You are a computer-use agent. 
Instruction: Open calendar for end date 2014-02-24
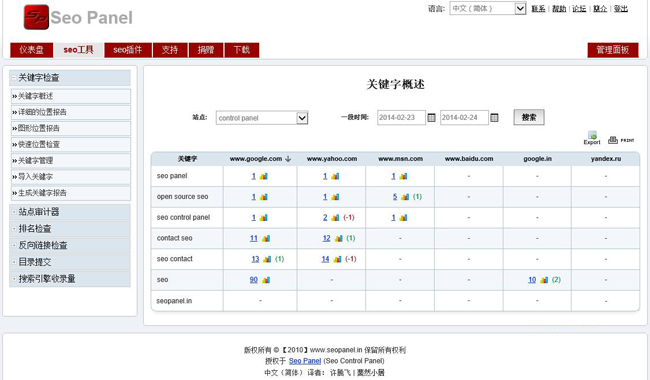[x=494, y=118]
